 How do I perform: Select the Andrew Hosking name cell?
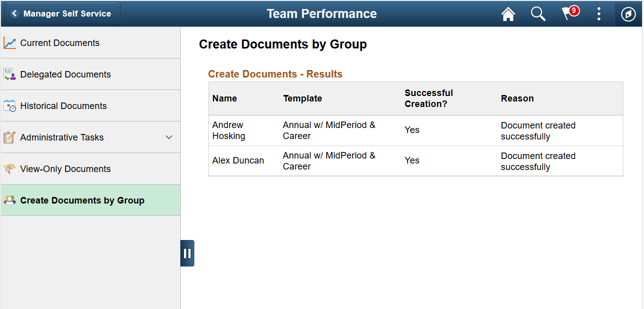pyautogui.click(x=229, y=130)
